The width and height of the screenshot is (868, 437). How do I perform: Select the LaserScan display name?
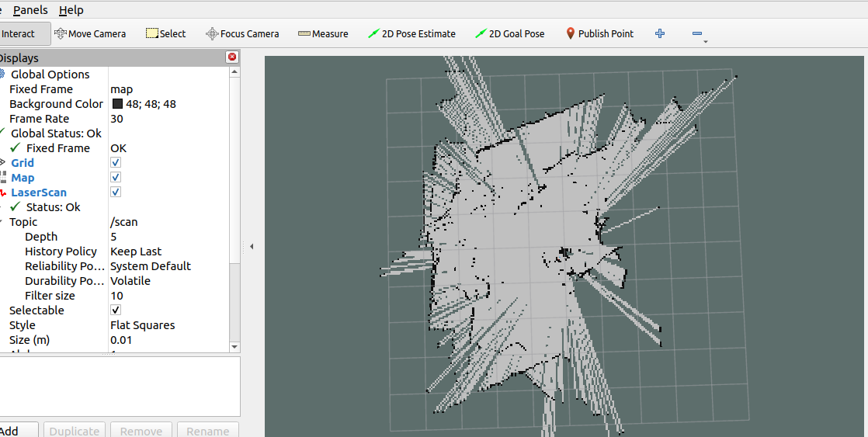[39, 192]
